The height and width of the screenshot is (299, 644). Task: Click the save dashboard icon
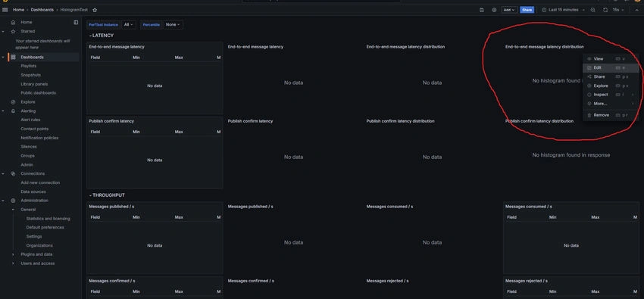(x=482, y=10)
